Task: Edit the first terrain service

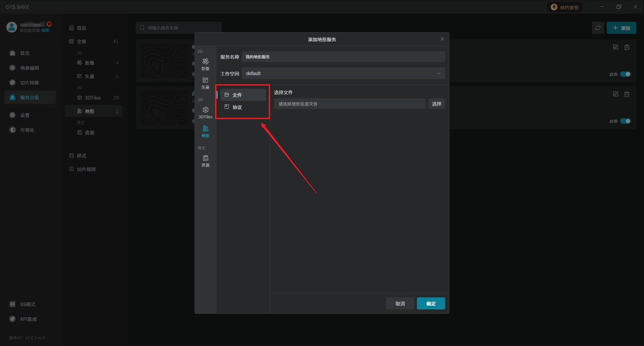Action: [615, 47]
